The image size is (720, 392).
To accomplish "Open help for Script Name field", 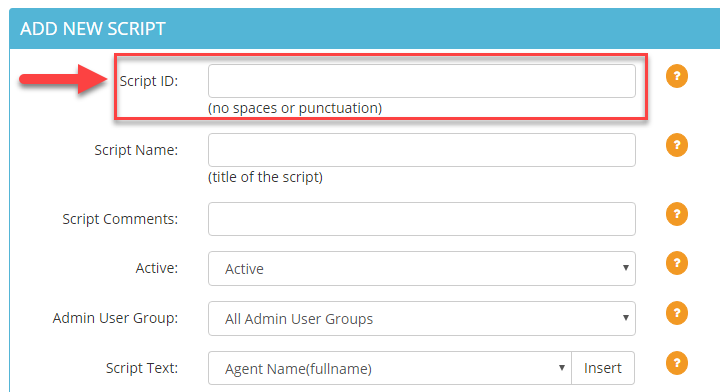I will point(677,145).
